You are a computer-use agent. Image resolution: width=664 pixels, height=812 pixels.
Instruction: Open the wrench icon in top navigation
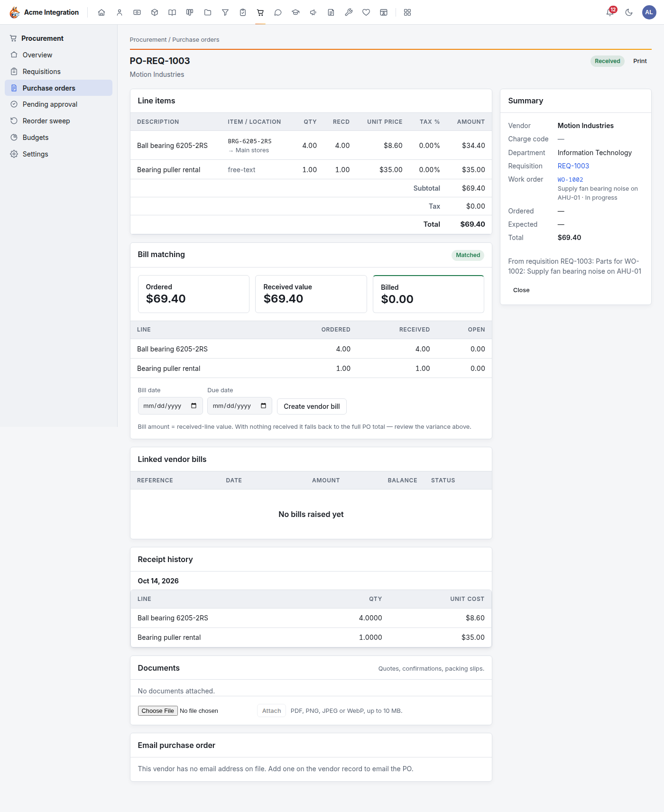pos(349,12)
